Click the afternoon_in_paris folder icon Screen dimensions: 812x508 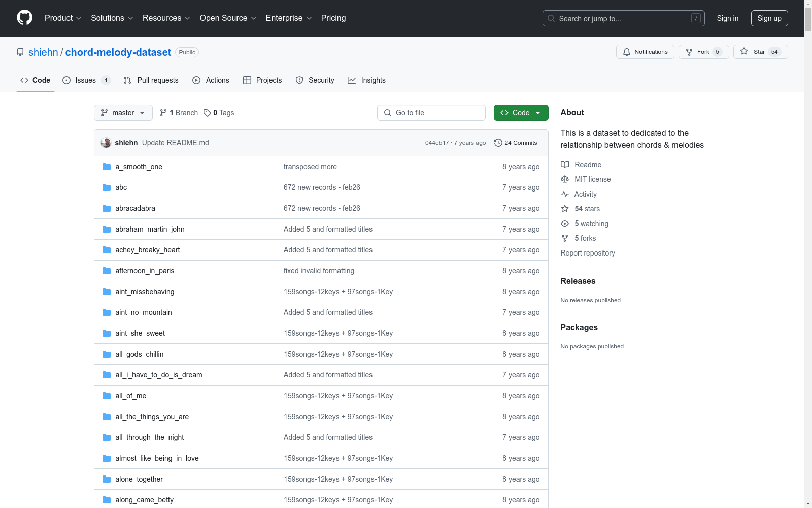107,271
